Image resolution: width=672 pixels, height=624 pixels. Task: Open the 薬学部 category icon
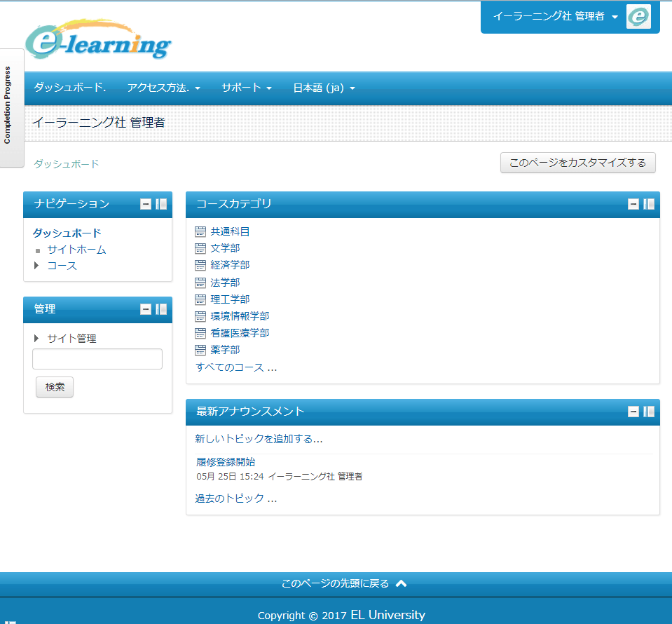(200, 349)
